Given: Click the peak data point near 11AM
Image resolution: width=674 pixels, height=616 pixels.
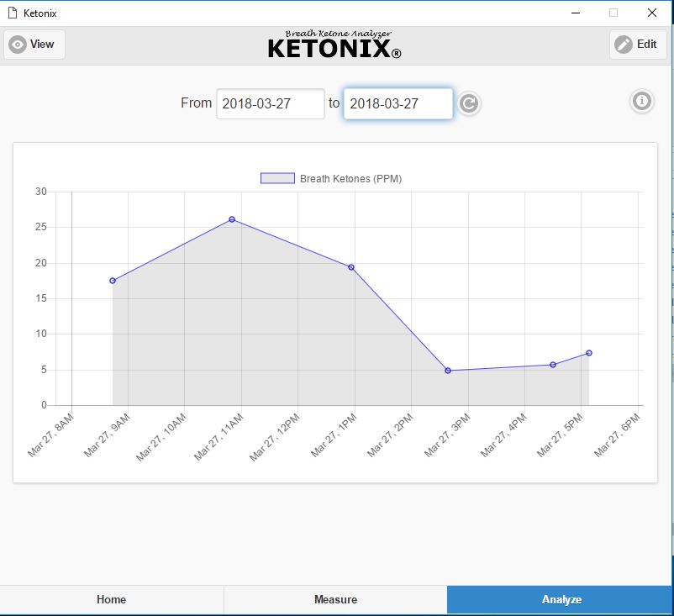Looking at the screenshot, I should tap(232, 219).
